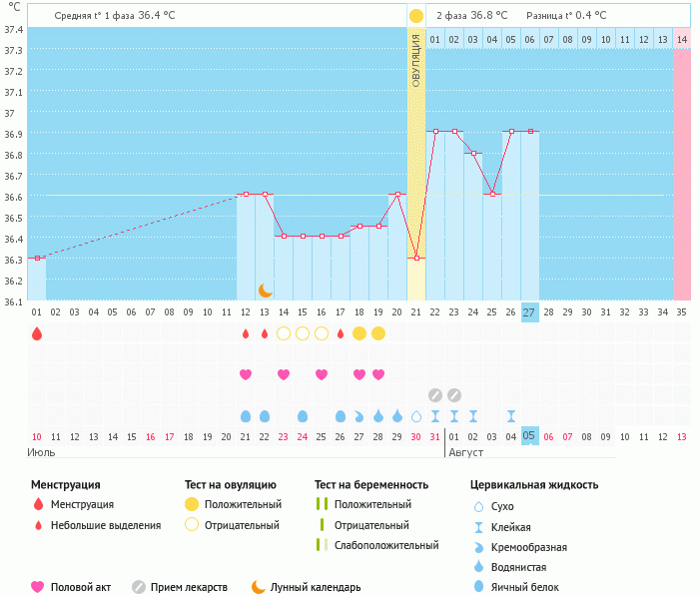700x594 pixels.
Task: Click the positive ovulation test on day 19
Action: [378, 333]
